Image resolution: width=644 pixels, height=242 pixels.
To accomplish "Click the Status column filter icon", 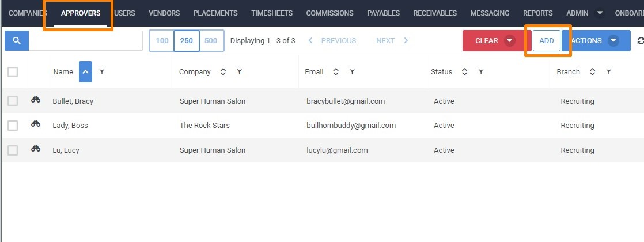I will (x=480, y=72).
